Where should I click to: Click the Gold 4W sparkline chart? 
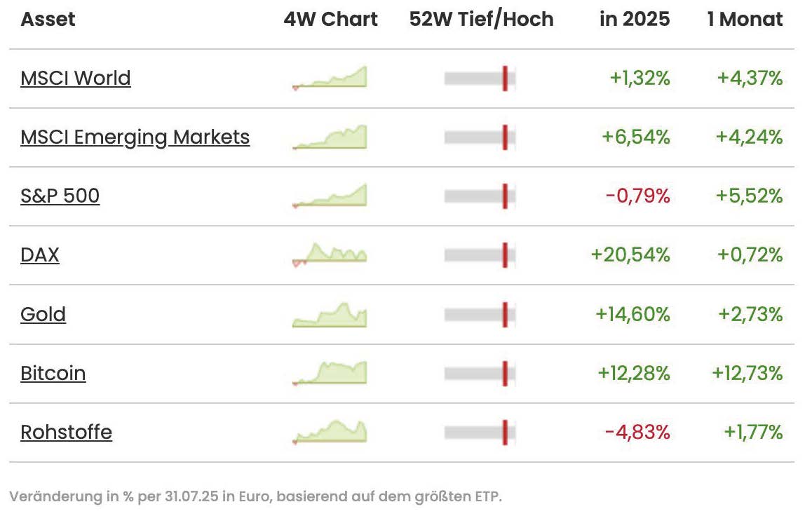point(330,315)
